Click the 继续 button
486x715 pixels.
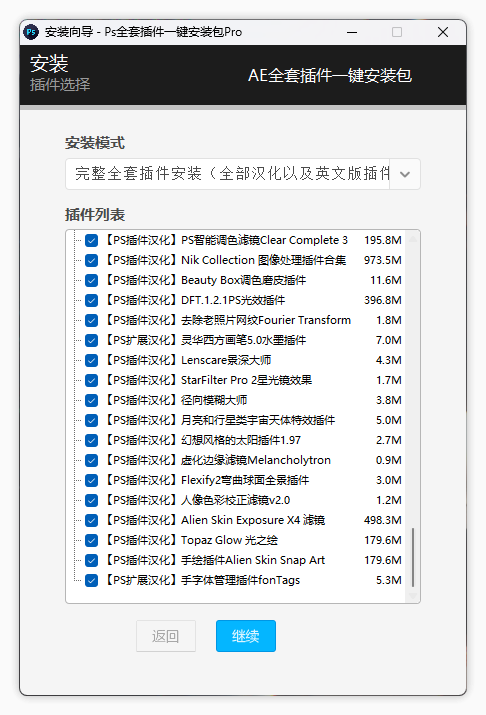click(246, 636)
